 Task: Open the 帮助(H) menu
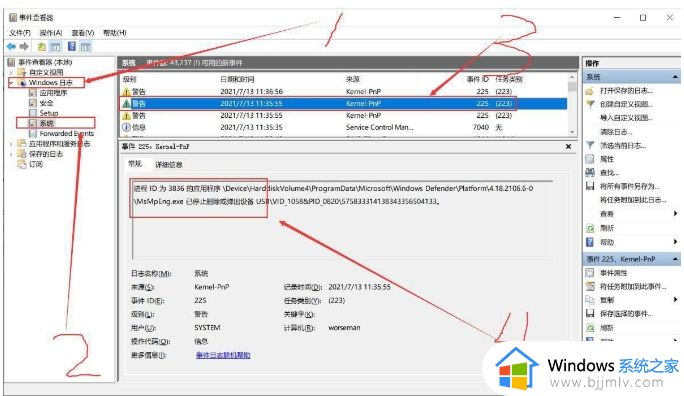(115, 33)
